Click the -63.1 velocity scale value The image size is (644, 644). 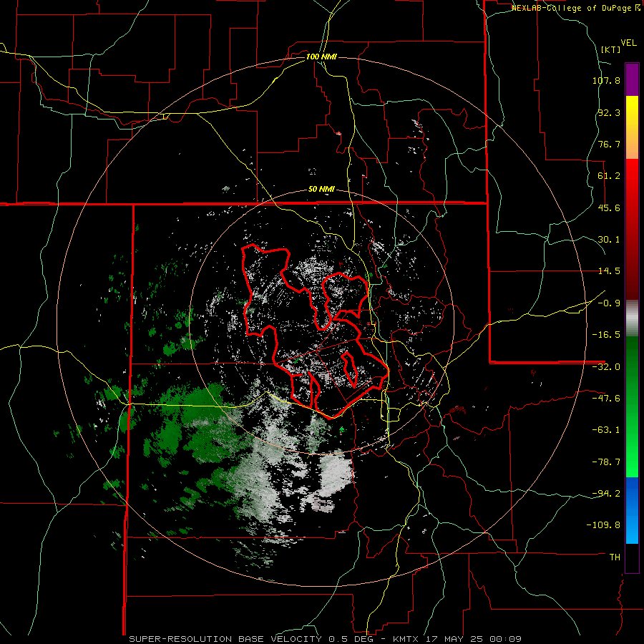tap(606, 430)
